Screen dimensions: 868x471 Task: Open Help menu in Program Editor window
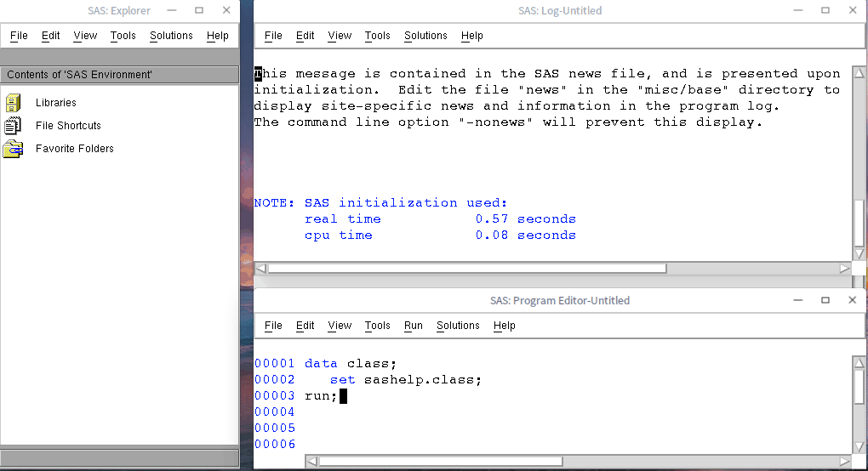[x=505, y=326]
